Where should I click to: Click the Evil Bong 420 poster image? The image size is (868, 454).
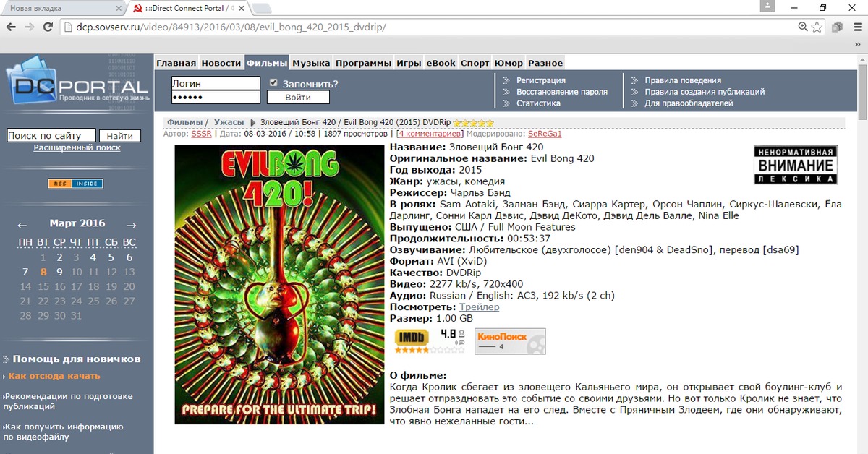click(279, 284)
